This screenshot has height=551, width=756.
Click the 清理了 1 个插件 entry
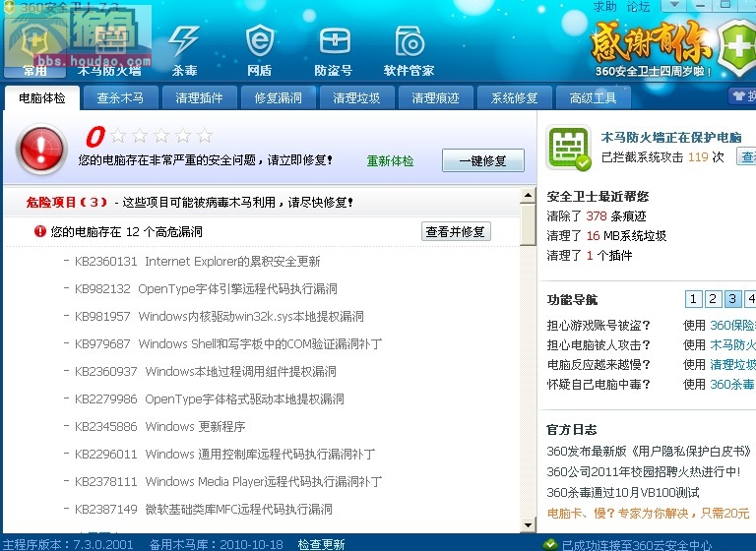pyautogui.click(x=590, y=256)
